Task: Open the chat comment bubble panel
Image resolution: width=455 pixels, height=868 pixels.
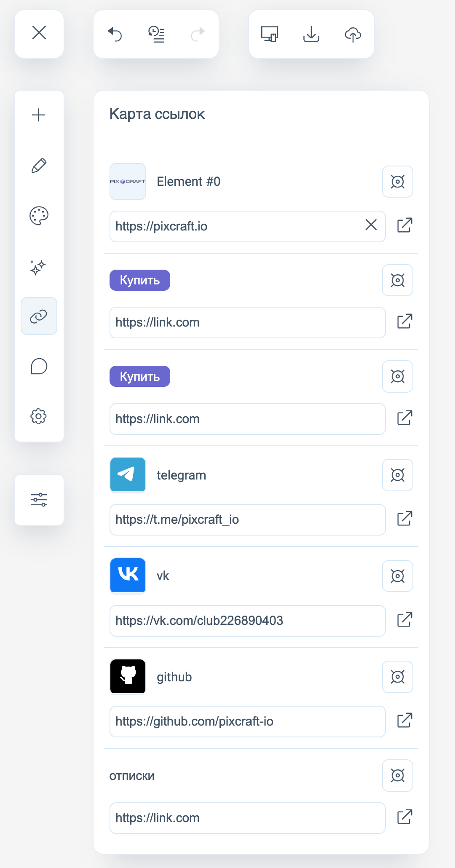Action: (x=39, y=367)
